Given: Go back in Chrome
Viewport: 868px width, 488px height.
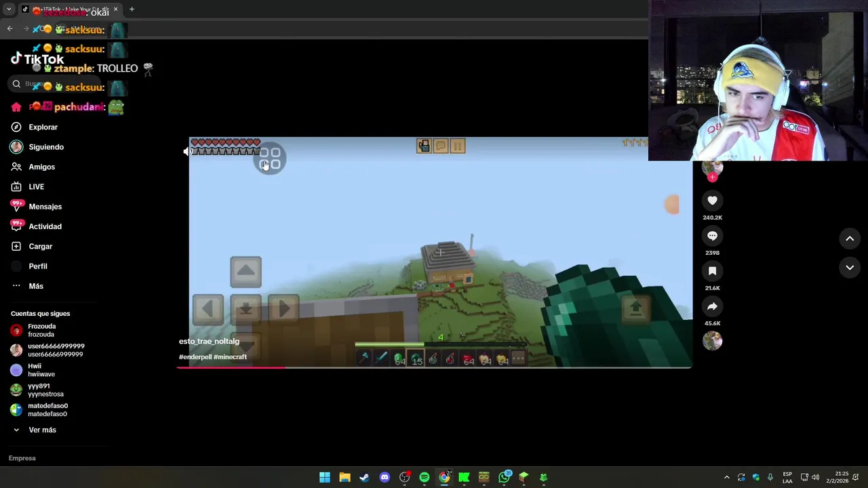Looking at the screenshot, I should point(9,28).
